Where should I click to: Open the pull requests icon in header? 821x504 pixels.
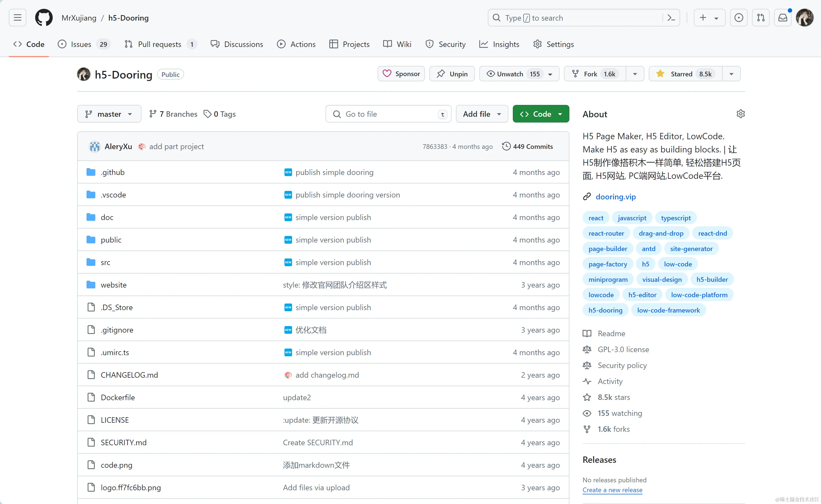tap(761, 18)
